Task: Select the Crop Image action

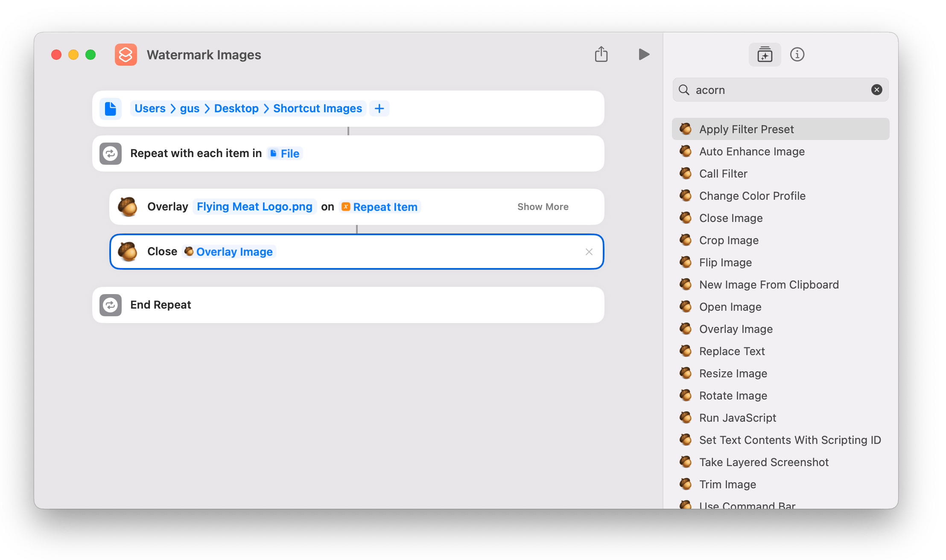Action: coord(729,240)
